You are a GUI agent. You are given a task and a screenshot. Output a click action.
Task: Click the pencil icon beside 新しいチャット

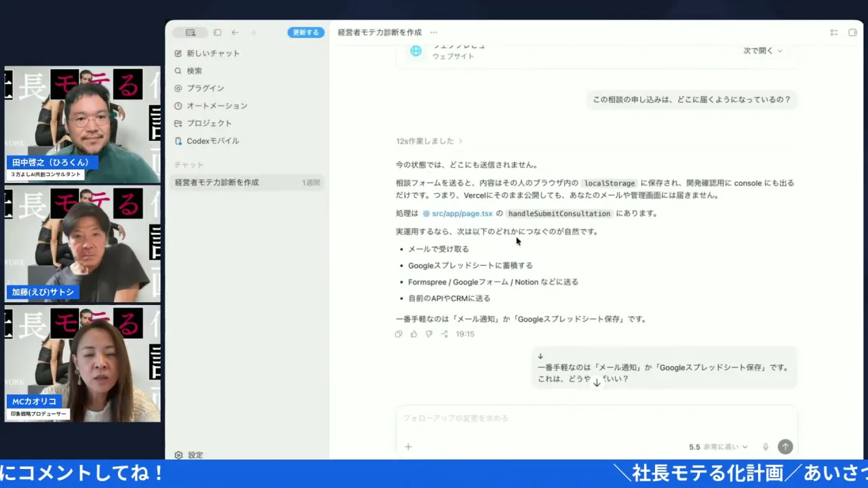tap(178, 53)
